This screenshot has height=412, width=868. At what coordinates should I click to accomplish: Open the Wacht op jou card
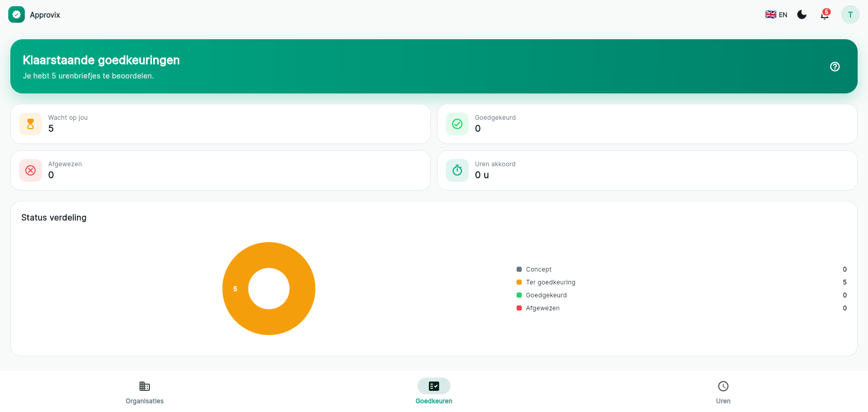tap(221, 124)
